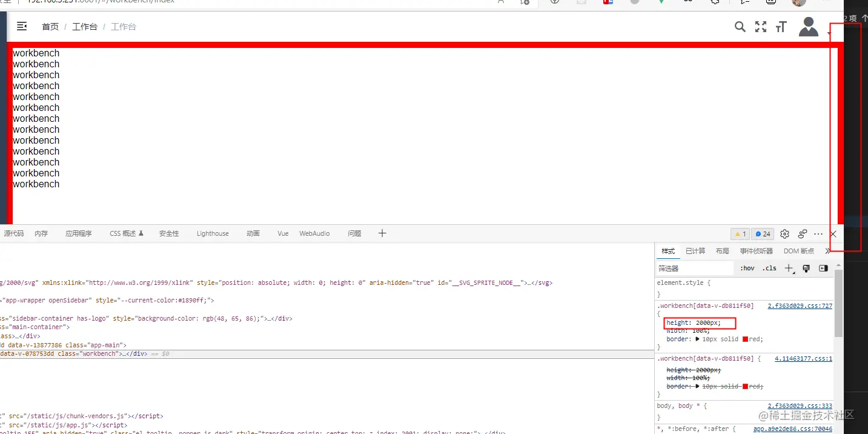868x434 pixels.
Task: Open the 源代码 DevTools tab
Action: click(x=13, y=233)
